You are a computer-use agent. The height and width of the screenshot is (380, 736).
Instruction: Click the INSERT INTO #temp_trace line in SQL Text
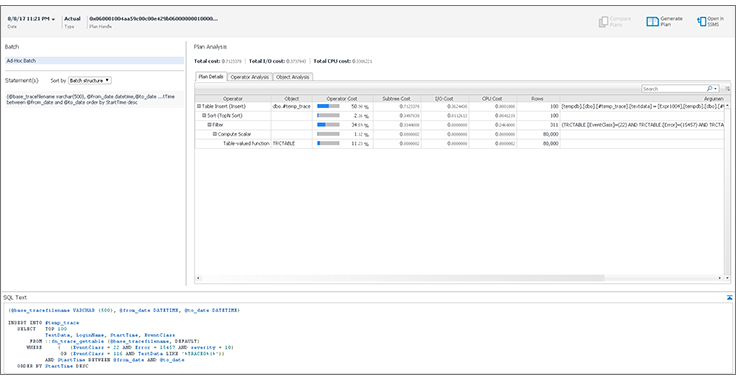pos(44,322)
